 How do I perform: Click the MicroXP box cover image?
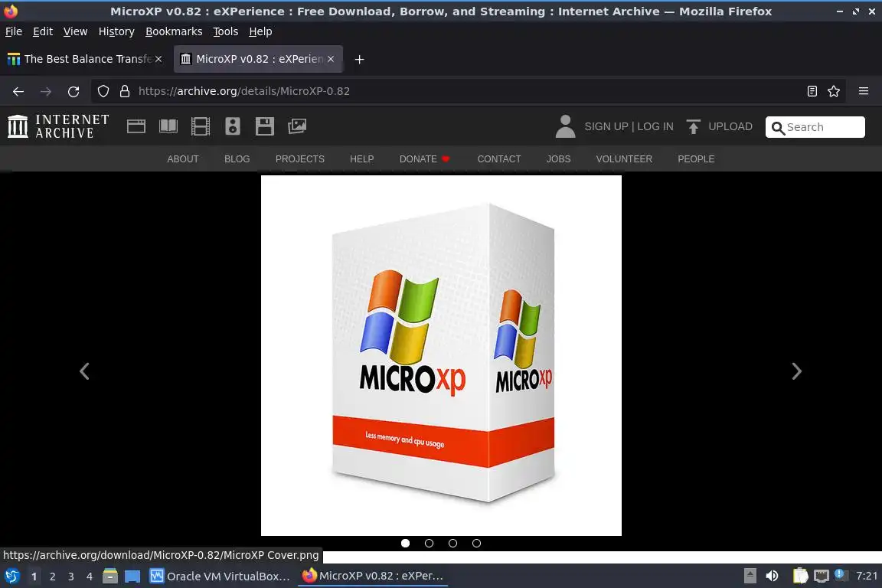(441, 355)
